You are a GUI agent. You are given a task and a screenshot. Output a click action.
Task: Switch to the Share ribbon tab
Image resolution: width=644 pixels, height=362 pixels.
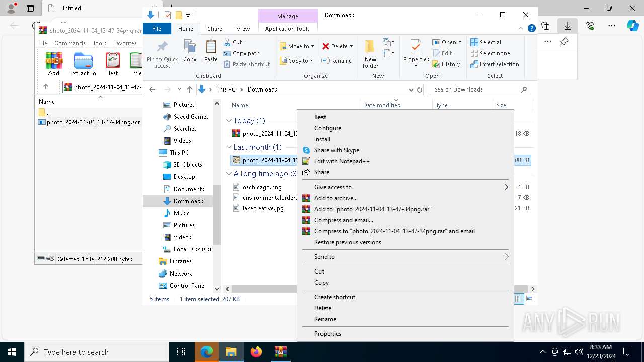pos(215,29)
